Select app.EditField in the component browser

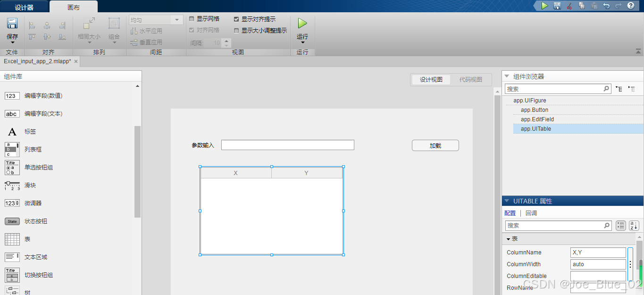point(536,119)
